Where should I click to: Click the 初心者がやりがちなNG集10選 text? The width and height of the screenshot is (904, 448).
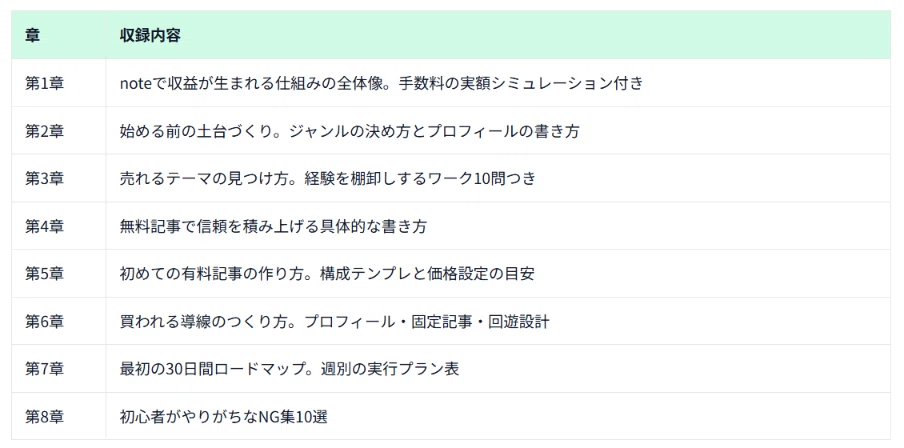pyautogui.click(x=224, y=417)
